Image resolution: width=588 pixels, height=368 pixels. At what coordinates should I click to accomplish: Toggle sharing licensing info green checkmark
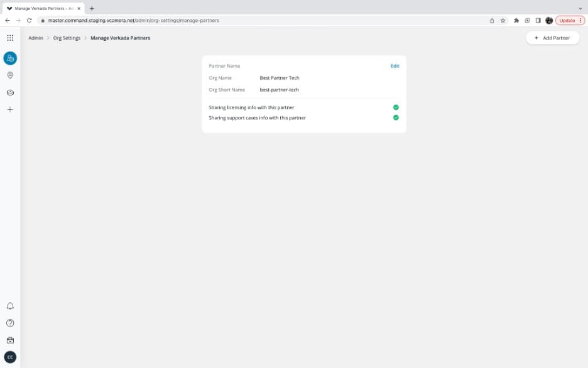click(x=396, y=107)
